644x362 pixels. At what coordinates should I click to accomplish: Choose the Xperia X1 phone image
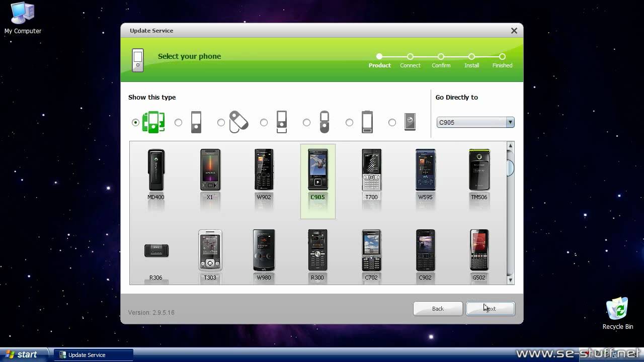coord(210,170)
